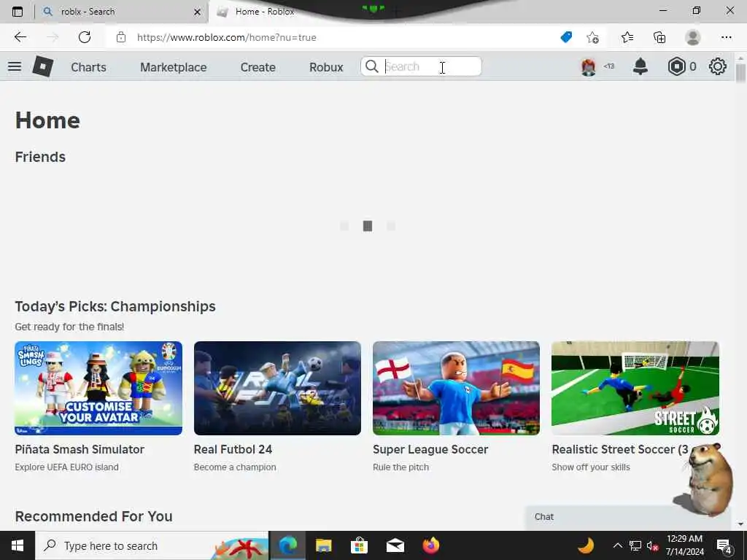This screenshot has height=560, width=747.
Task: Open the Robux page
Action: pyautogui.click(x=326, y=67)
